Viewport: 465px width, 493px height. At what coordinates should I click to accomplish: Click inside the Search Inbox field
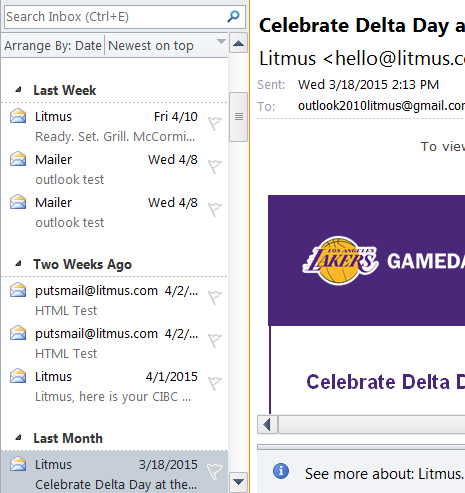click(x=115, y=17)
